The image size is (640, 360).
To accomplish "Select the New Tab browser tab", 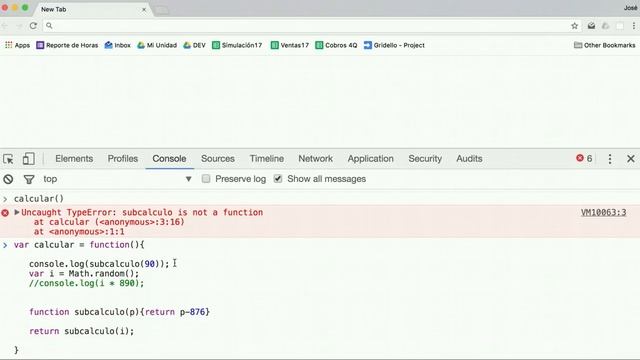I will tap(93, 9).
